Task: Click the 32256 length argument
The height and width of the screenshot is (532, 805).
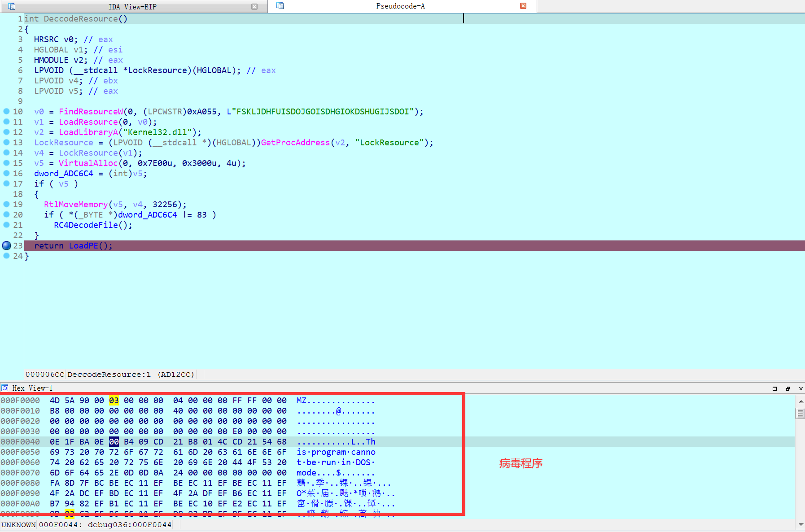Action: click(165, 205)
